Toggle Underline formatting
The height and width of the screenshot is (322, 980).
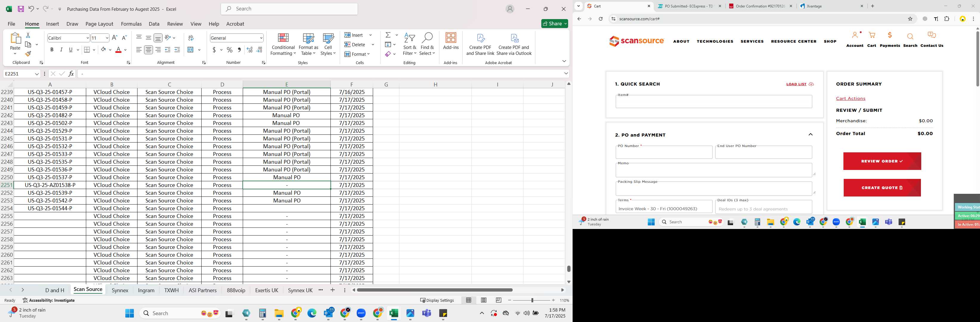[x=71, y=50]
